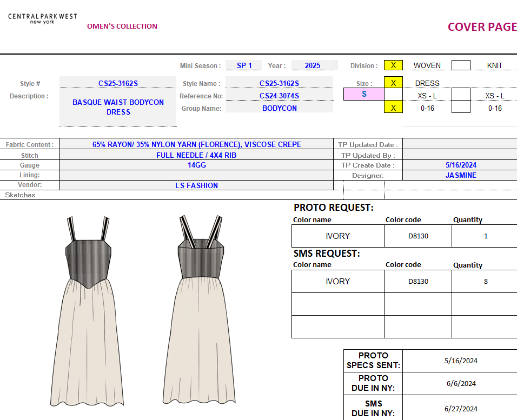Click the COVER PAGE title

[482, 26]
